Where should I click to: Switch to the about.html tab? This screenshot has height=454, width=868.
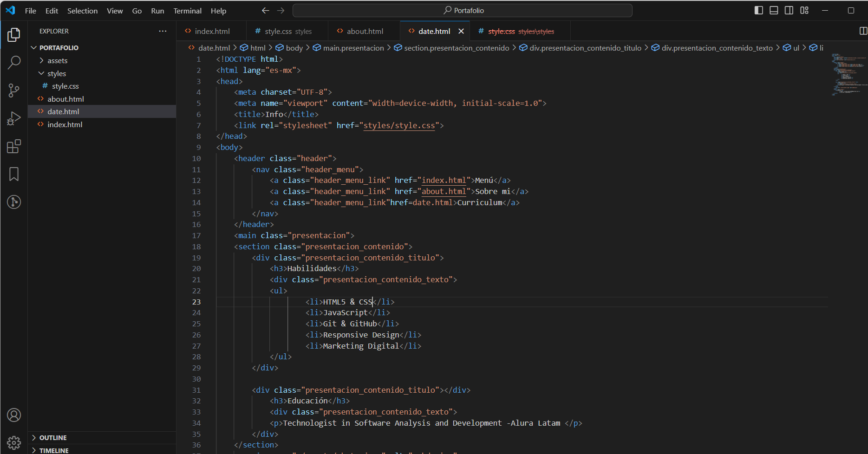pyautogui.click(x=364, y=31)
